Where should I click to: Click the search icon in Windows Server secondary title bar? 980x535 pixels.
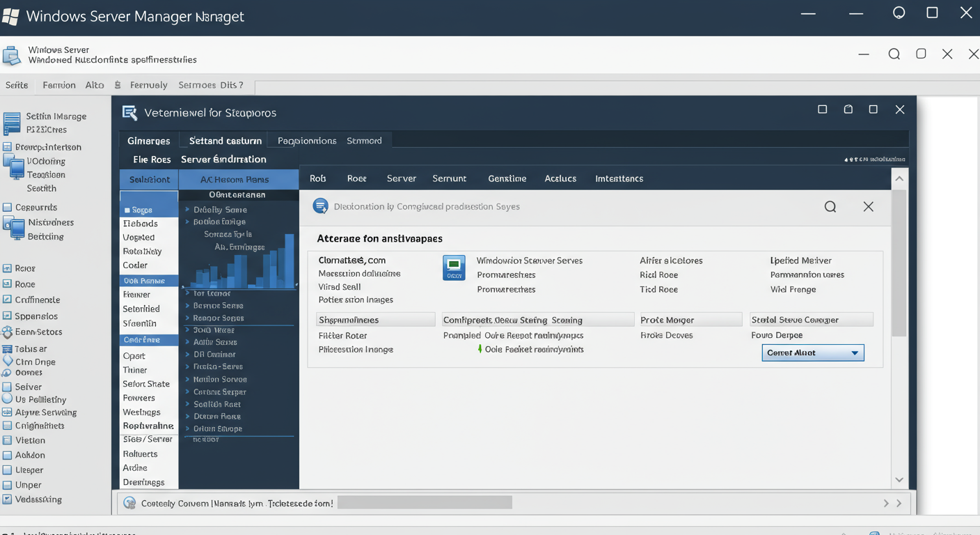pos(894,54)
